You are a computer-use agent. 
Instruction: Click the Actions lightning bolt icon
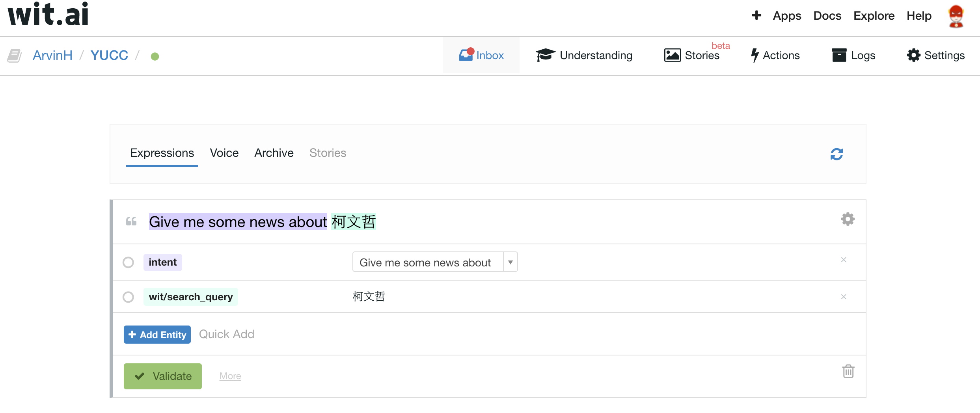tap(755, 55)
